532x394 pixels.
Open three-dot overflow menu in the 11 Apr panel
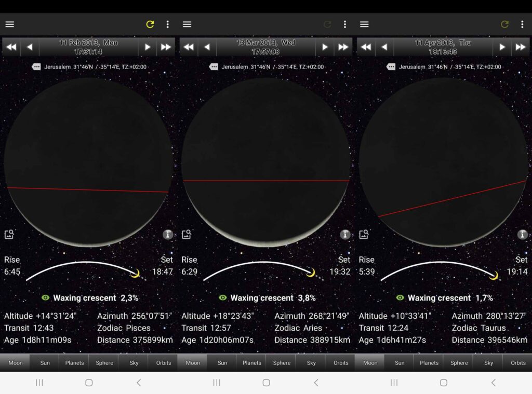click(522, 24)
